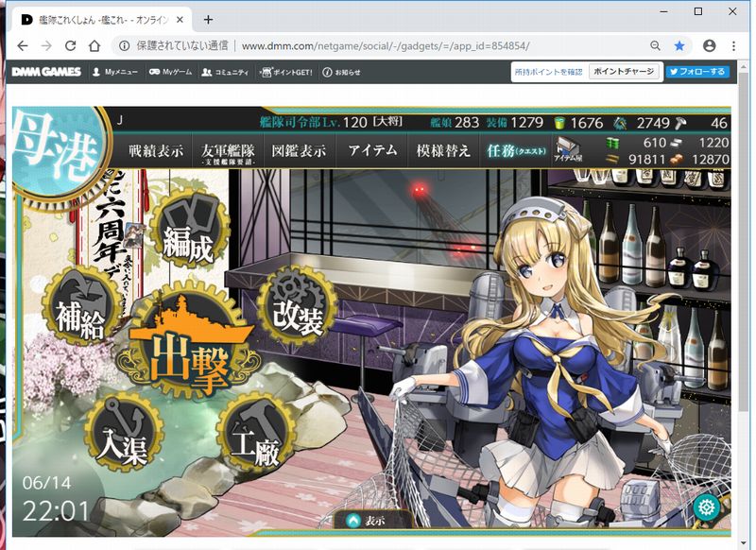Click the 装備 1279 equipment count
This screenshot has height=550, width=756.
pos(514,123)
